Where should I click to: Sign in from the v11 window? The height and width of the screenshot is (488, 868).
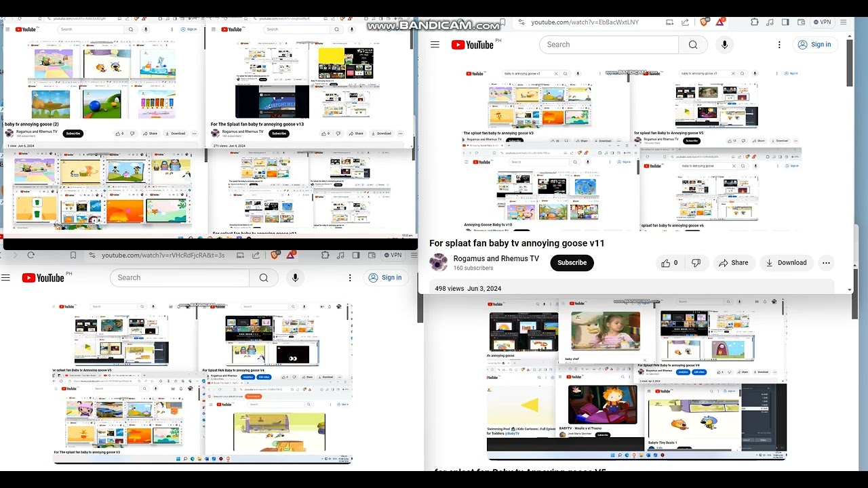814,45
